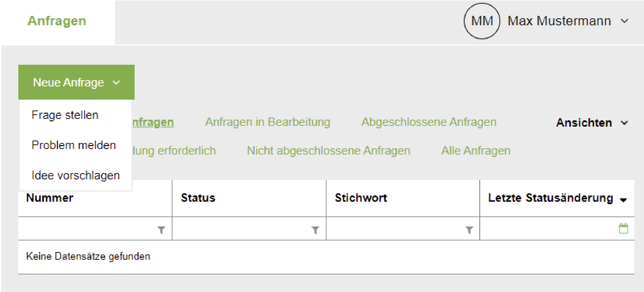This screenshot has width=644, height=292.
Task: Click the MM user avatar circle
Action: [x=482, y=21]
